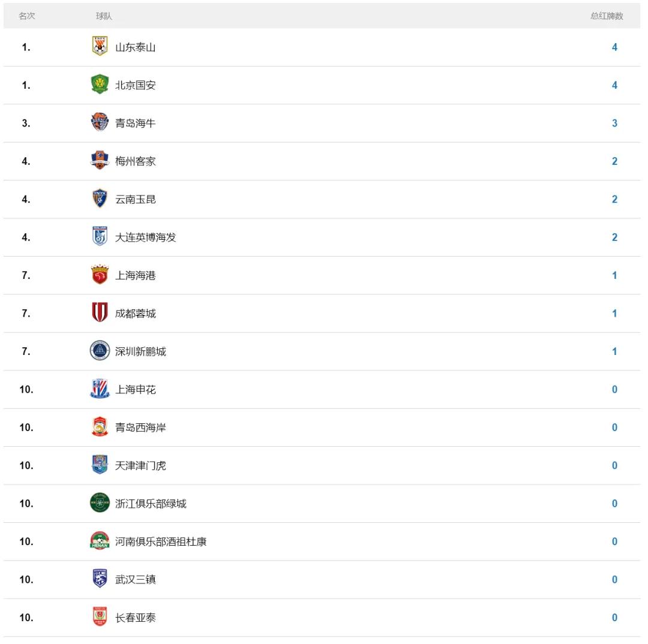Image resolution: width=648 pixels, height=644 pixels.
Task: Click the 深圳新鹏城 round badge
Action: (x=100, y=351)
